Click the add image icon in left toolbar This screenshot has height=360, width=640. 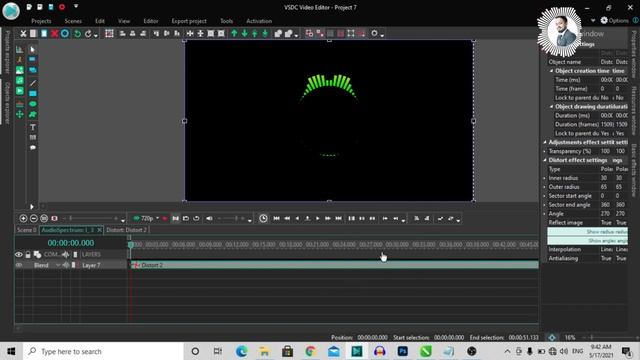(20, 70)
